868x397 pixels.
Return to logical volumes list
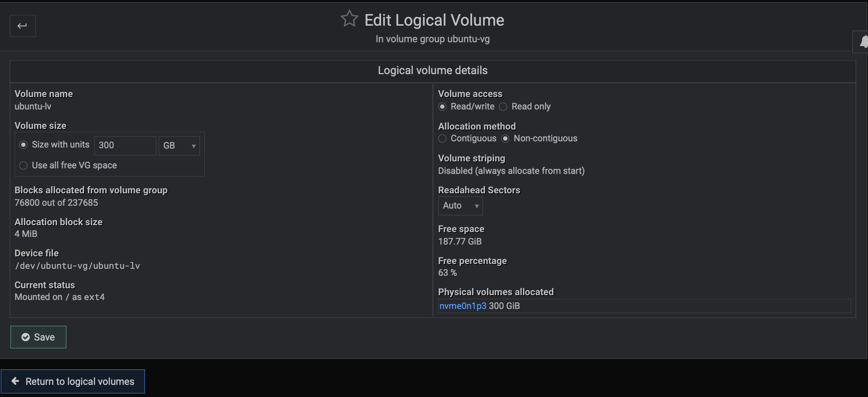[73, 381]
